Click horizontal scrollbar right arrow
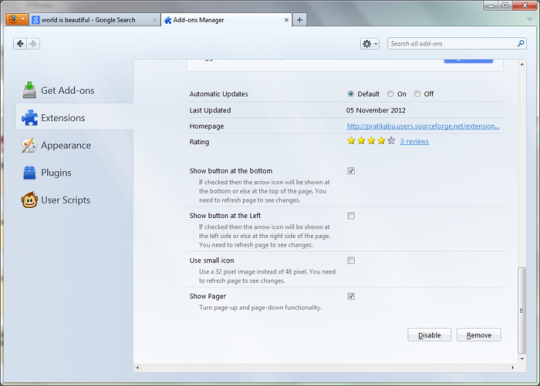540x386 pixels. point(512,368)
